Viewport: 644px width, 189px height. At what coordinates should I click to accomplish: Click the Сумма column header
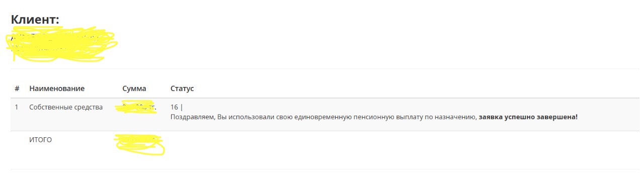tap(134, 88)
